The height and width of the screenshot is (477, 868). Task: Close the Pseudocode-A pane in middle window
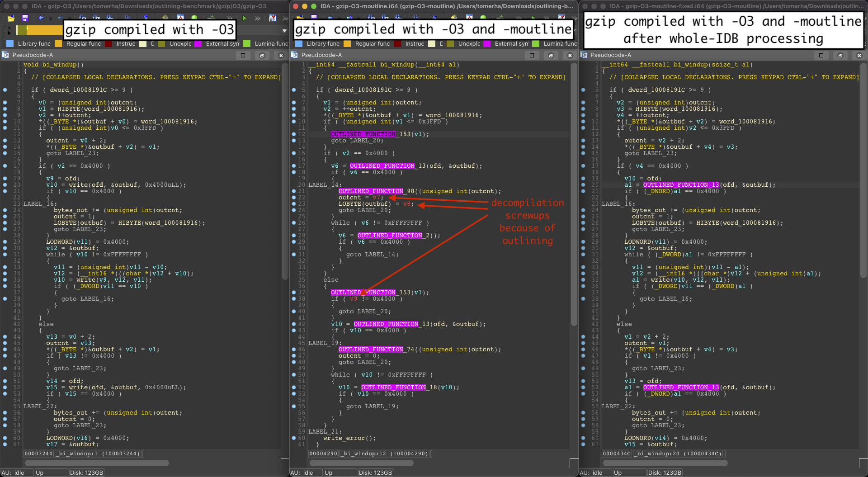[x=570, y=55]
